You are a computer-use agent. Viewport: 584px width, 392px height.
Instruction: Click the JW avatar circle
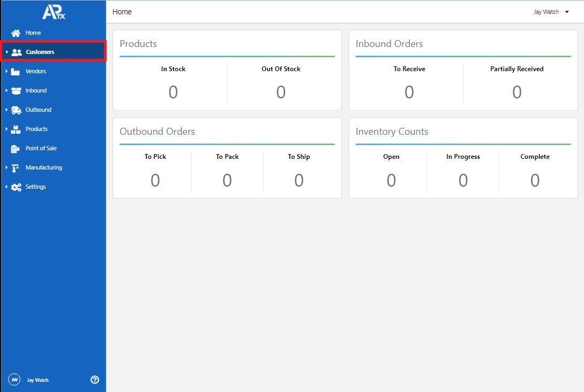[x=14, y=380]
